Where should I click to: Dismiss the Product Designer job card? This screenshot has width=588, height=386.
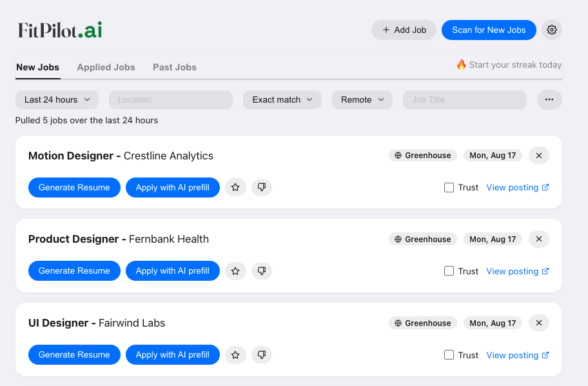pyautogui.click(x=539, y=239)
